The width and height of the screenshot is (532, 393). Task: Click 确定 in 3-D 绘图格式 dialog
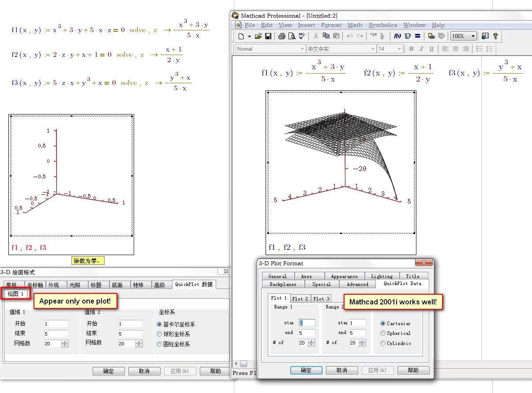pos(109,371)
